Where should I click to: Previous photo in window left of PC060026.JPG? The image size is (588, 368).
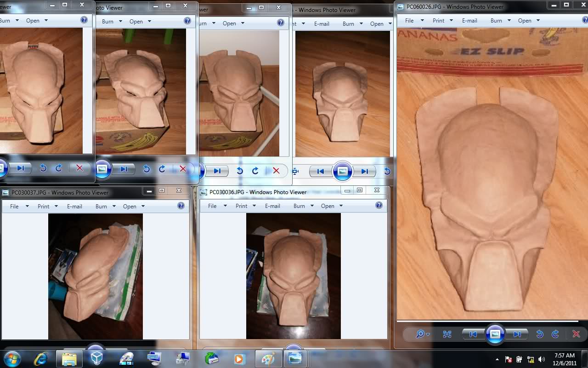point(320,171)
